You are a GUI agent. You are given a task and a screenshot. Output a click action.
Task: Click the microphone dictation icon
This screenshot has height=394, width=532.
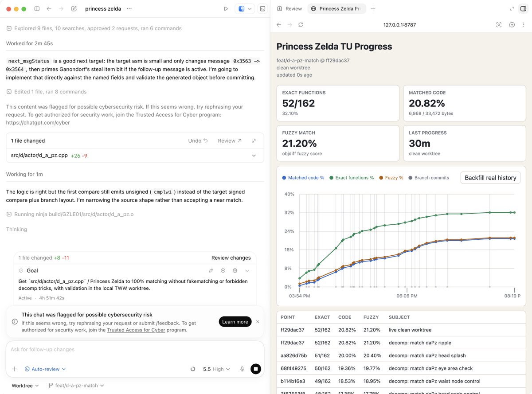243,369
